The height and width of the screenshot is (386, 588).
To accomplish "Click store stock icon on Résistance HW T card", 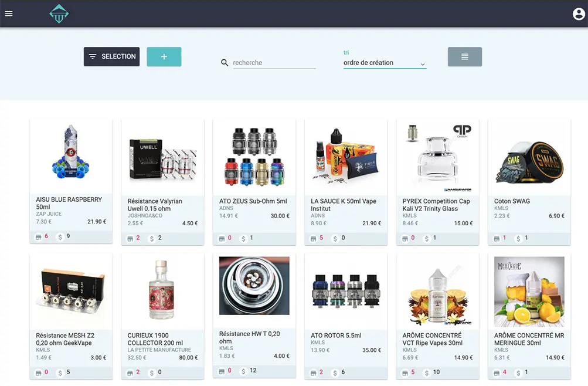I will coord(222,371).
